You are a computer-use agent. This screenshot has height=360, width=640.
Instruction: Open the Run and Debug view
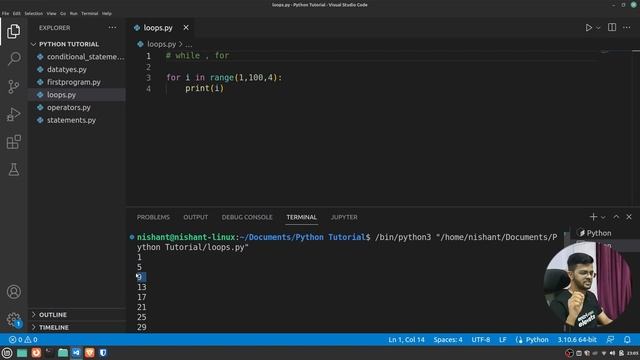tap(13, 115)
